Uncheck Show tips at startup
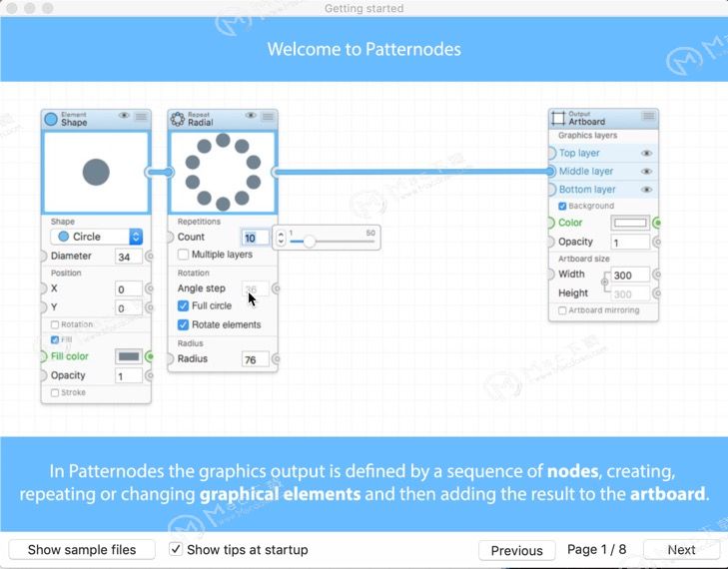The image size is (728, 569). click(x=176, y=549)
